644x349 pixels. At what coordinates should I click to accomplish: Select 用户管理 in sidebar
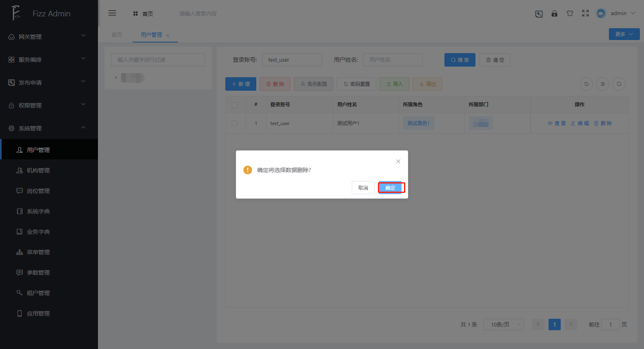click(x=49, y=150)
